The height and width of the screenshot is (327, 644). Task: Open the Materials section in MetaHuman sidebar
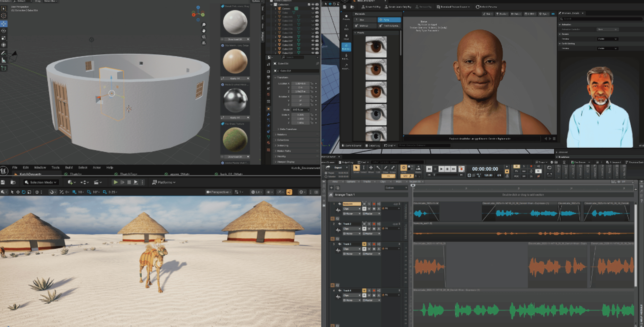[346, 47]
